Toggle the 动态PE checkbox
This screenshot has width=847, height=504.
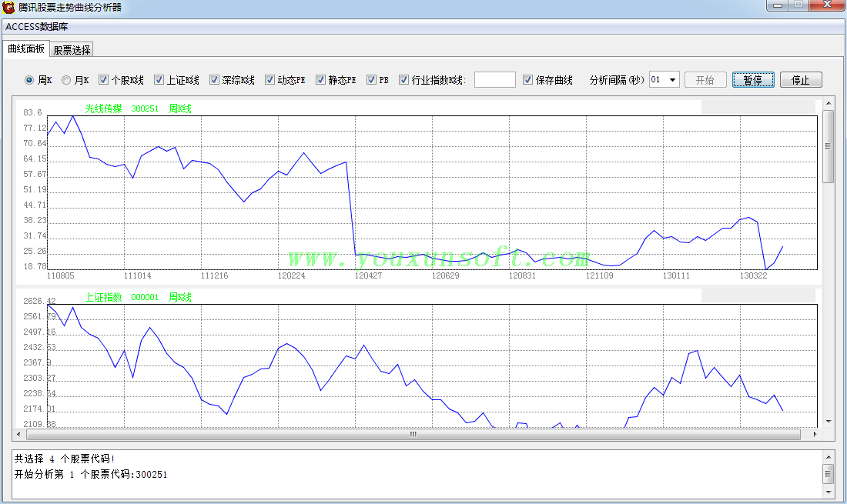pyautogui.click(x=269, y=80)
